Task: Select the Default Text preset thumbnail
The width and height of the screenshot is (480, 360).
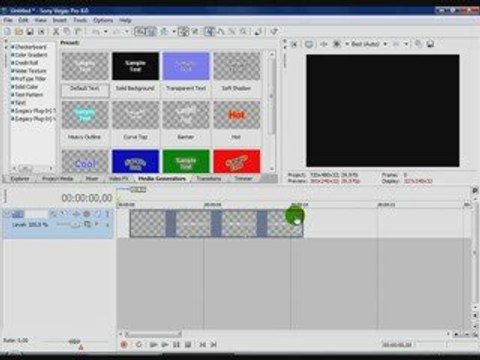Action: point(85,66)
